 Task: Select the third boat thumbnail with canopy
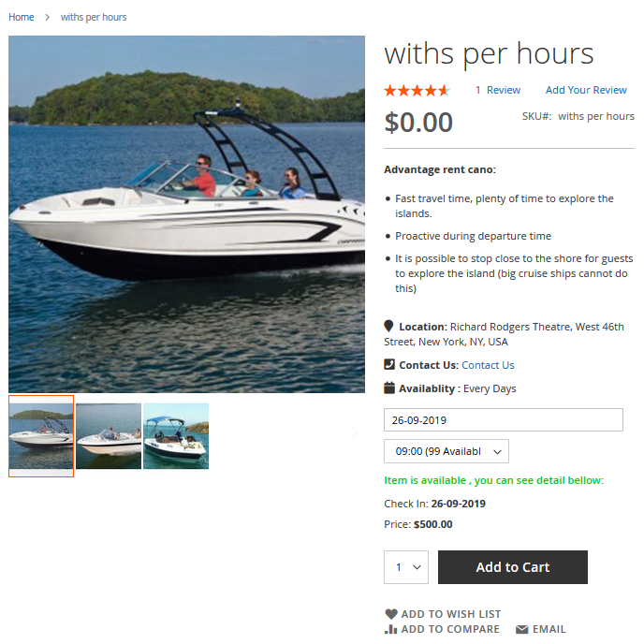click(x=176, y=436)
